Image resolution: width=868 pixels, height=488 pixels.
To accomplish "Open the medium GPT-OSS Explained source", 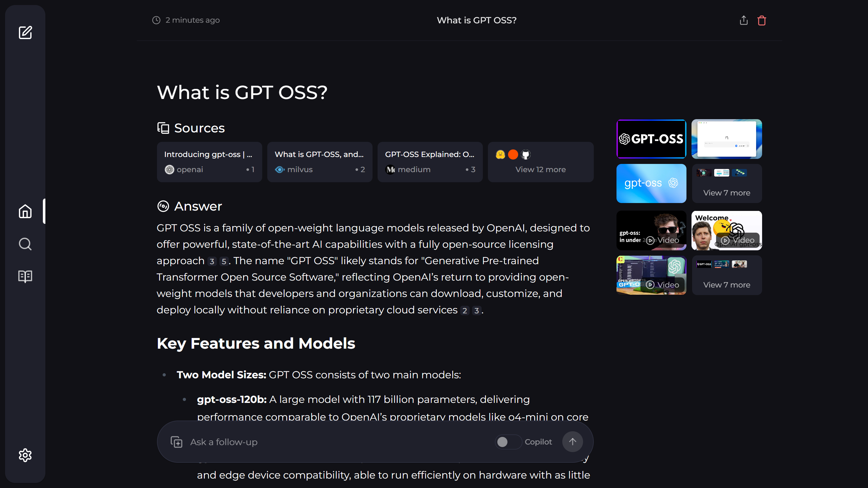I will pyautogui.click(x=430, y=162).
